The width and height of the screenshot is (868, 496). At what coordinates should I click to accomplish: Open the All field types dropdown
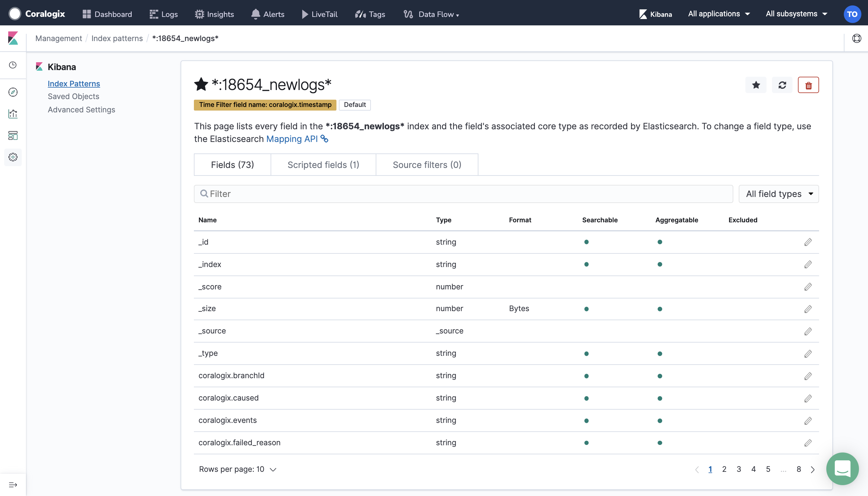click(779, 194)
